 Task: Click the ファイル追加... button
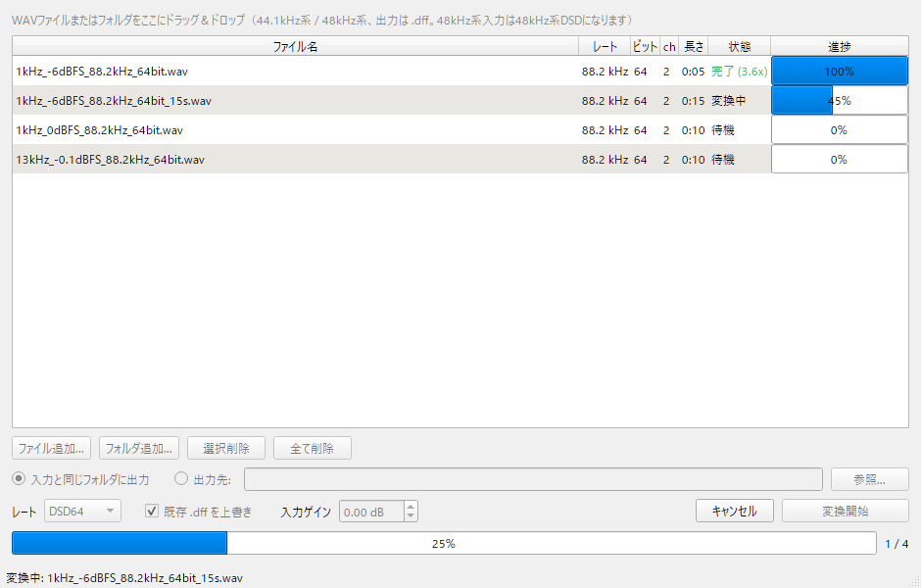pyautogui.click(x=51, y=448)
